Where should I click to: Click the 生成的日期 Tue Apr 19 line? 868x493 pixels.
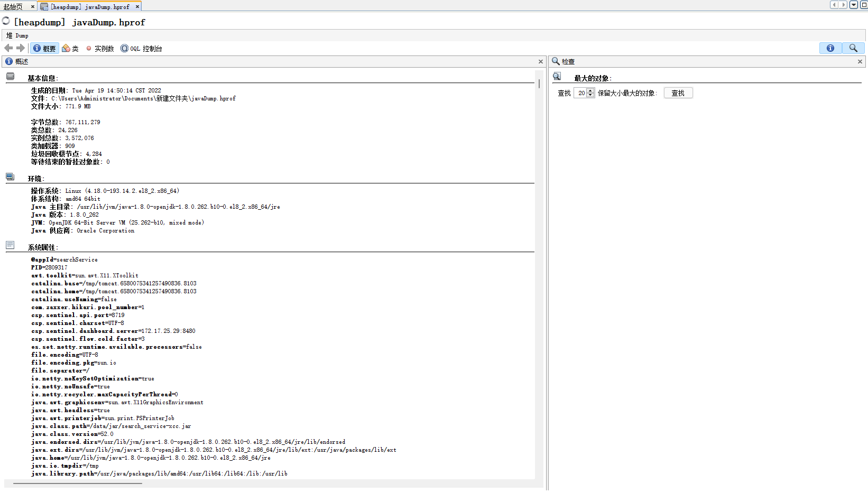coord(96,90)
